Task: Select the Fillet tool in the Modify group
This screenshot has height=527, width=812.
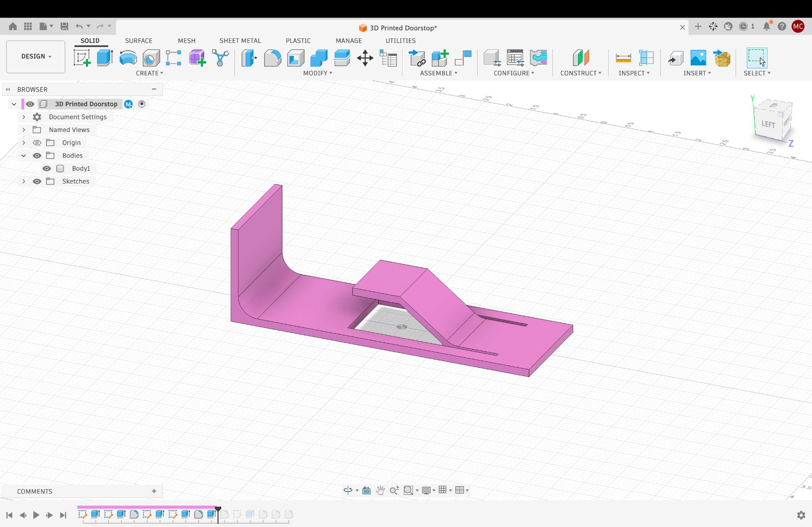Action: click(x=272, y=58)
